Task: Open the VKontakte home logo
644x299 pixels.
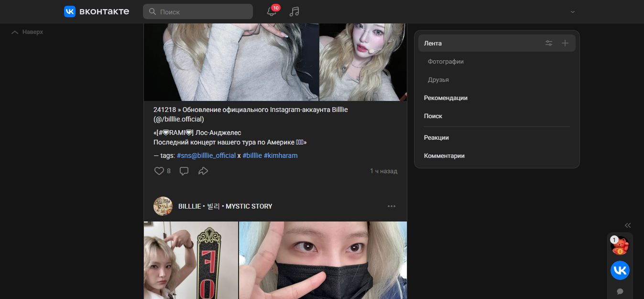Action: tap(97, 11)
